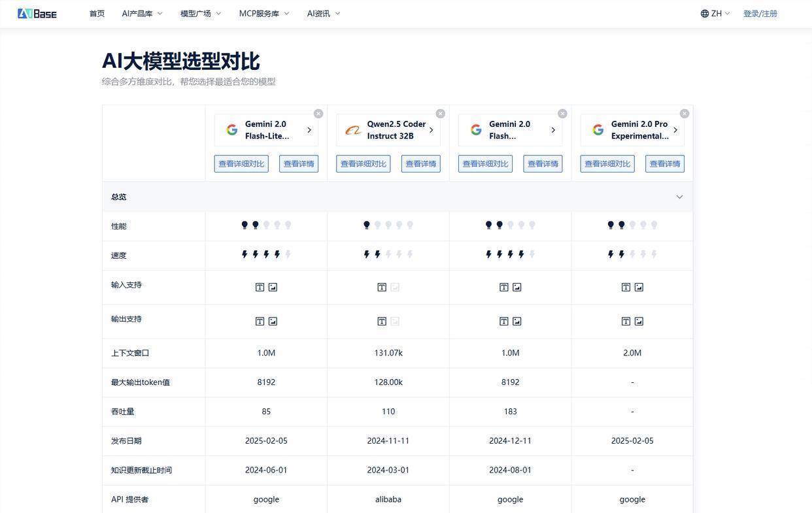Image resolution: width=812 pixels, height=513 pixels.
Task: Open Gemini 2.0 Flash-Lite model selector arrow
Action: point(309,130)
